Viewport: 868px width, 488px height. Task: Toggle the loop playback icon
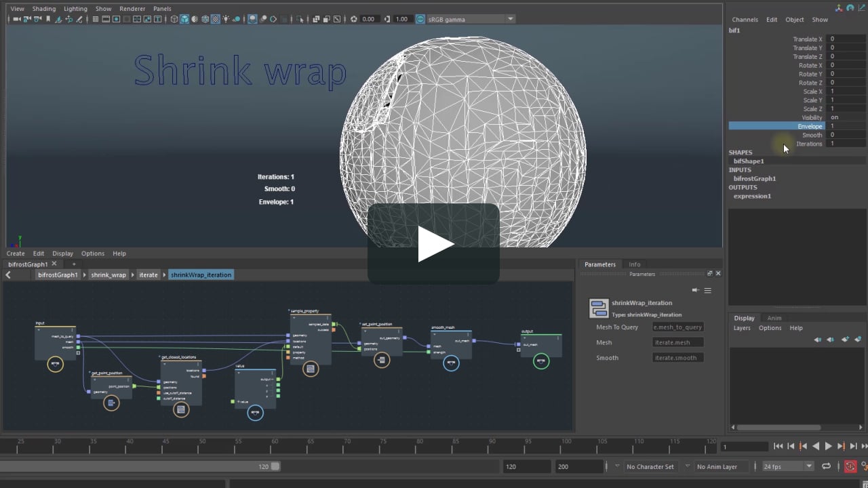click(826, 466)
